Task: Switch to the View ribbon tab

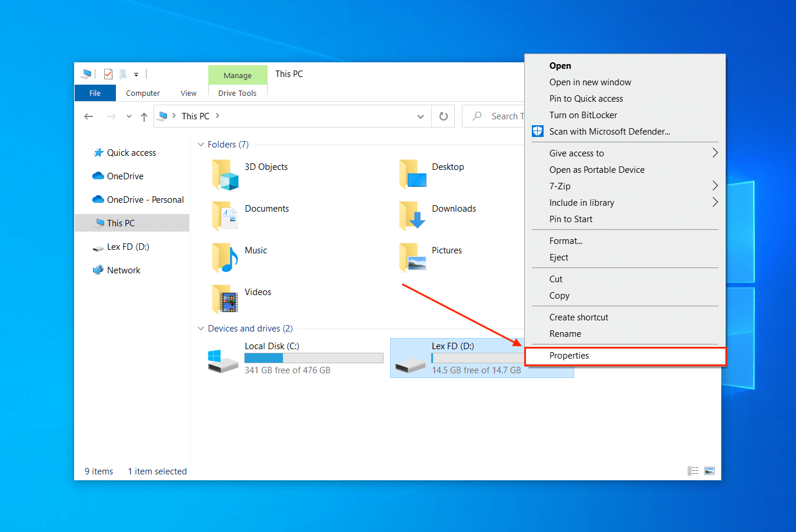Action: pyautogui.click(x=188, y=93)
